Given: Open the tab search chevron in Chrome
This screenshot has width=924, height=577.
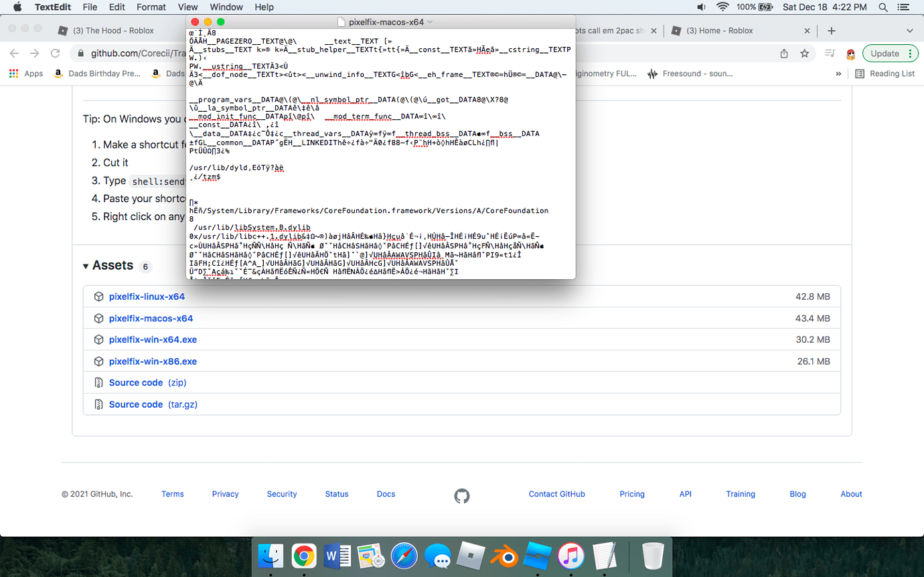Looking at the screenshot, I should coord(911,30).
